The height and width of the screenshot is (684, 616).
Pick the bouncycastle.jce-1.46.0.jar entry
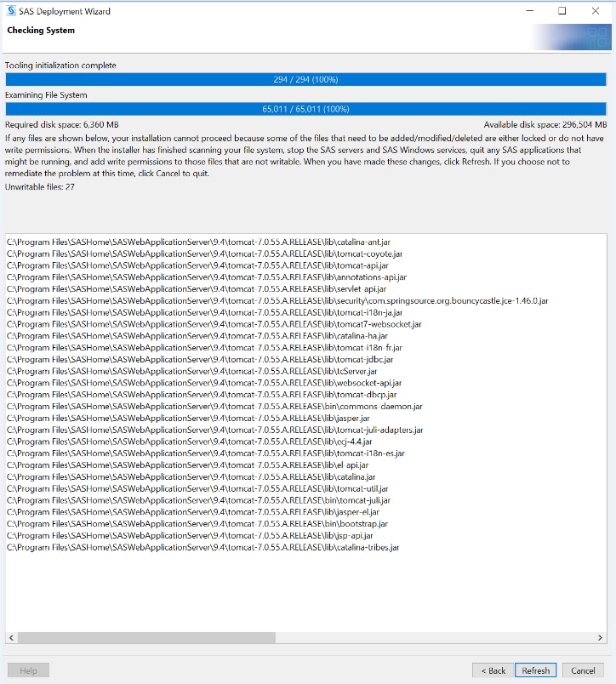tap(277, 300)
